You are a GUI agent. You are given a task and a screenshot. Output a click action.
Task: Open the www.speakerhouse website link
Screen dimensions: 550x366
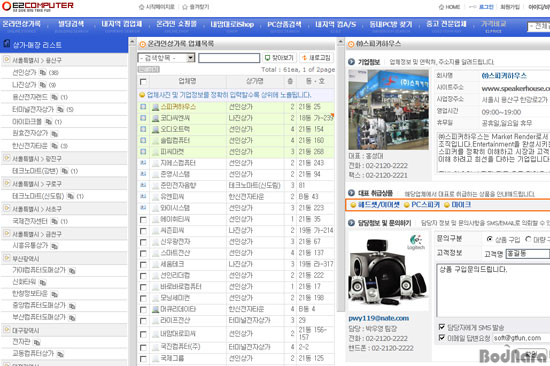pos(515,88)
